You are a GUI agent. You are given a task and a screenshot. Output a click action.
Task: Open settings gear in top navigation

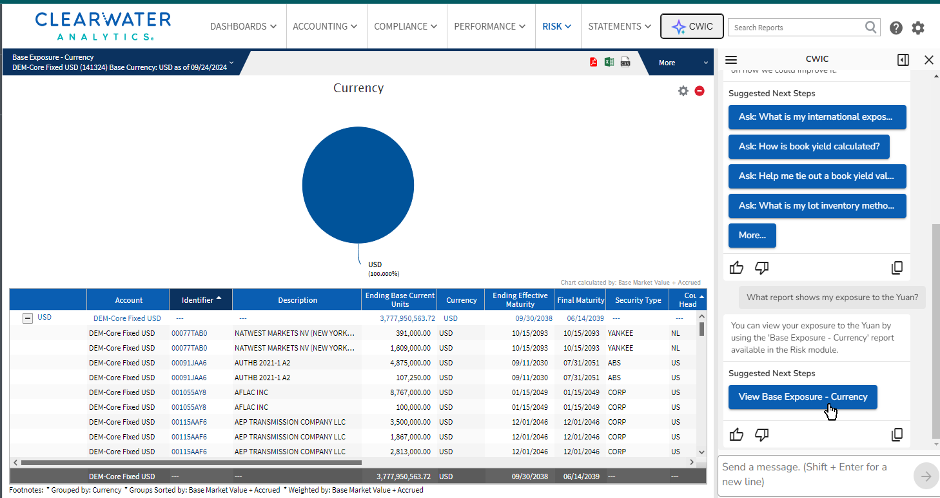(x=918, y=28)
